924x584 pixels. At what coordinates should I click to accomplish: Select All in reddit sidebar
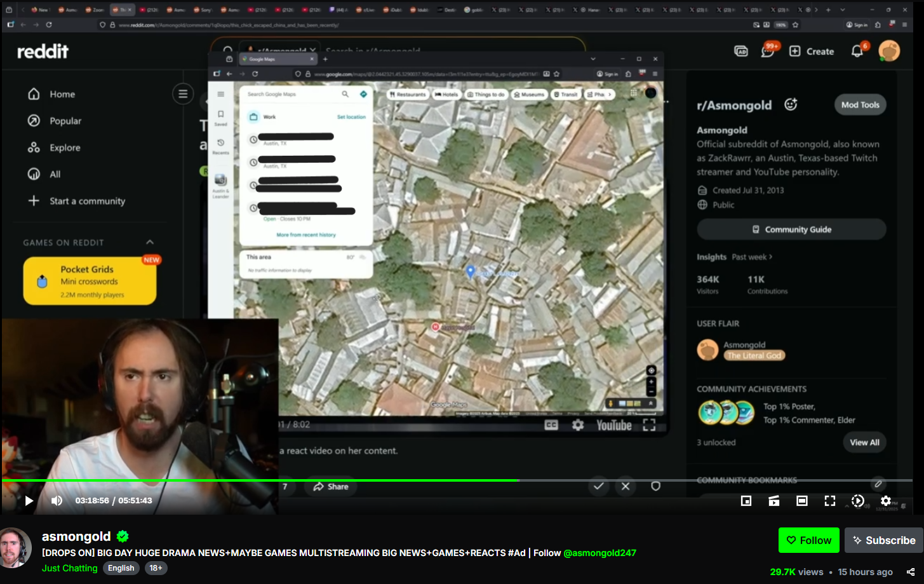click(x=44, y=174)
